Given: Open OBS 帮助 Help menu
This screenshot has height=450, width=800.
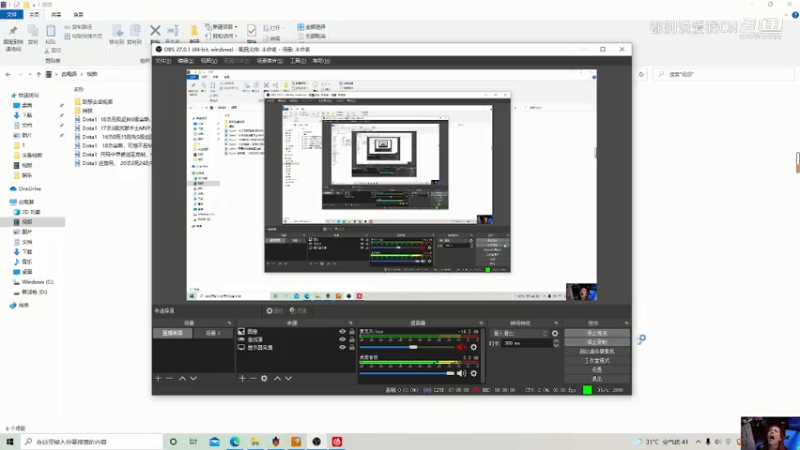Looking at the screenshot, I should point(321,61).
